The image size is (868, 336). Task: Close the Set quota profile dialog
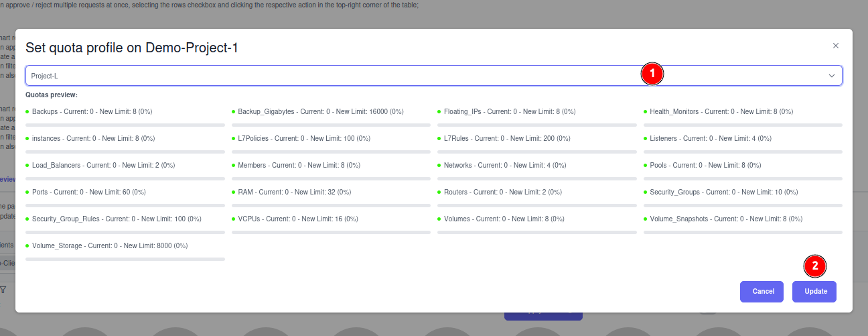835,46
